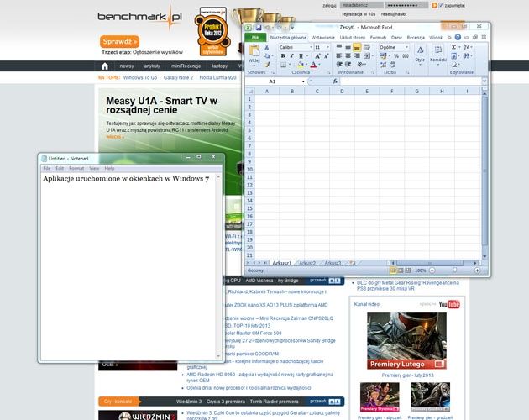
Task: Click the Excel formula bar input field
Action: (411, 81)
